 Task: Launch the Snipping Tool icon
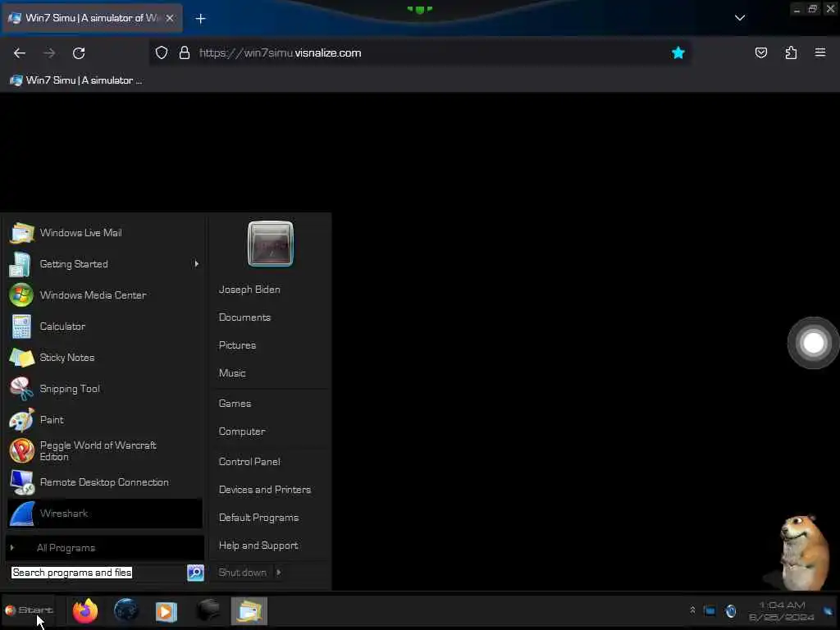[21, 389]
